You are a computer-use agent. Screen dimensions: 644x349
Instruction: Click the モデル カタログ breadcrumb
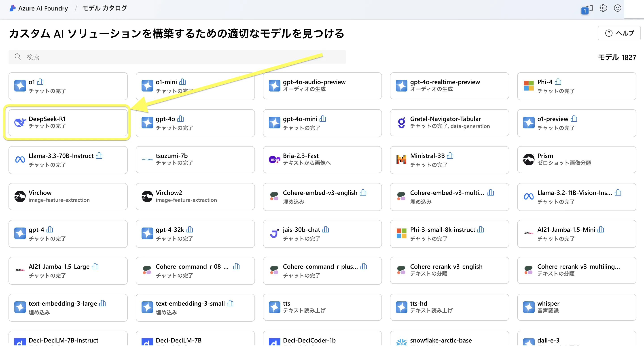[x=105, y=8]
